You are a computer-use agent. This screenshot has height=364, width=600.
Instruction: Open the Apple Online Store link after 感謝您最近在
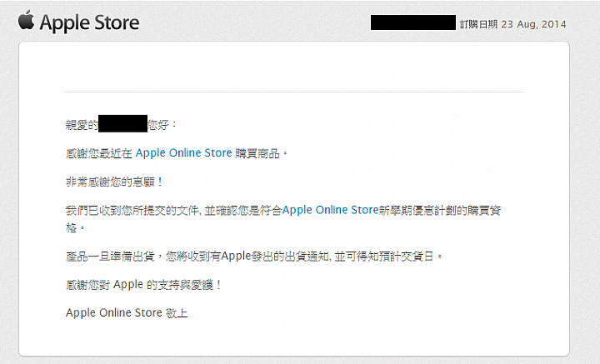183,153
